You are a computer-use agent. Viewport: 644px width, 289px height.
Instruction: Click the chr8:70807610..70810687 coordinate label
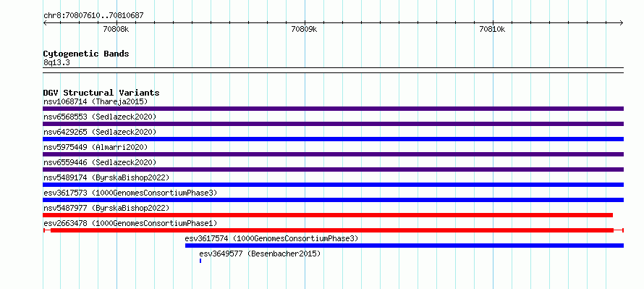(93, 16)
